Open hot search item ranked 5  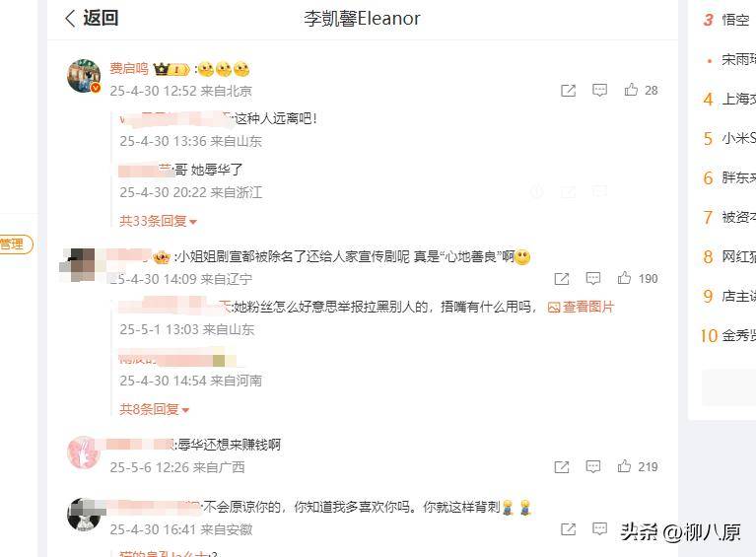pos(728,138)
